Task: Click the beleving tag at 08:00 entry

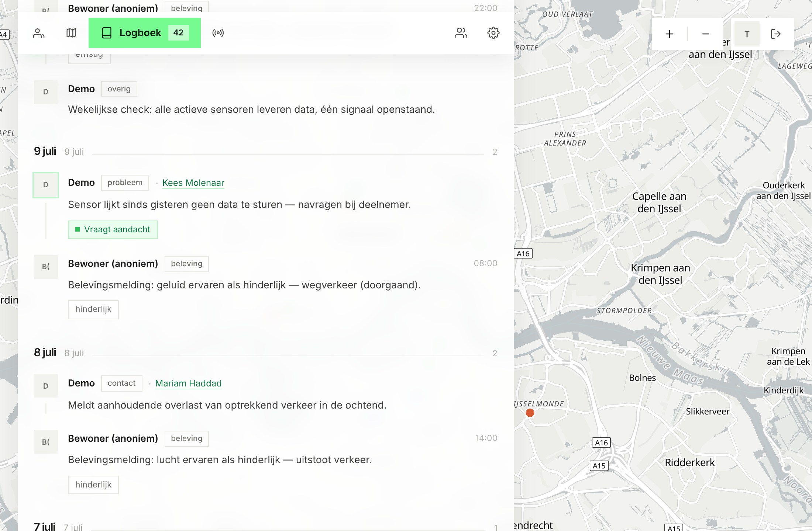Action: point(187,264)
